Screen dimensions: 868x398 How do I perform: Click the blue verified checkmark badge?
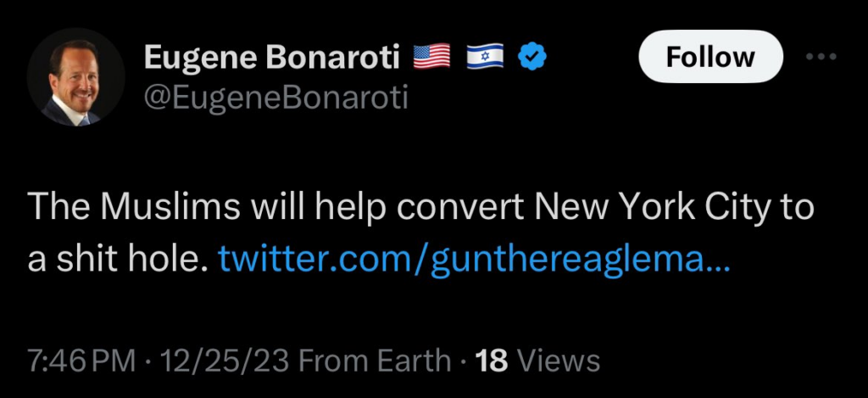534,57
